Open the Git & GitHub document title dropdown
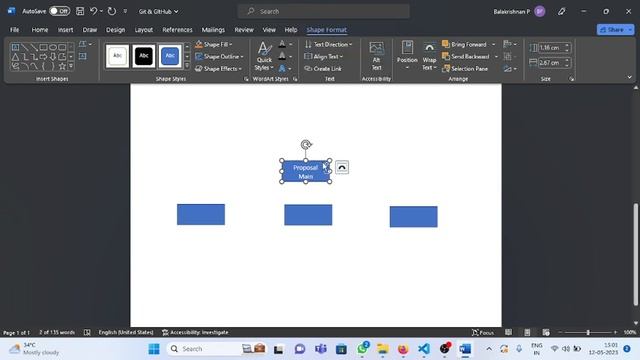 (x=158, y=11)
